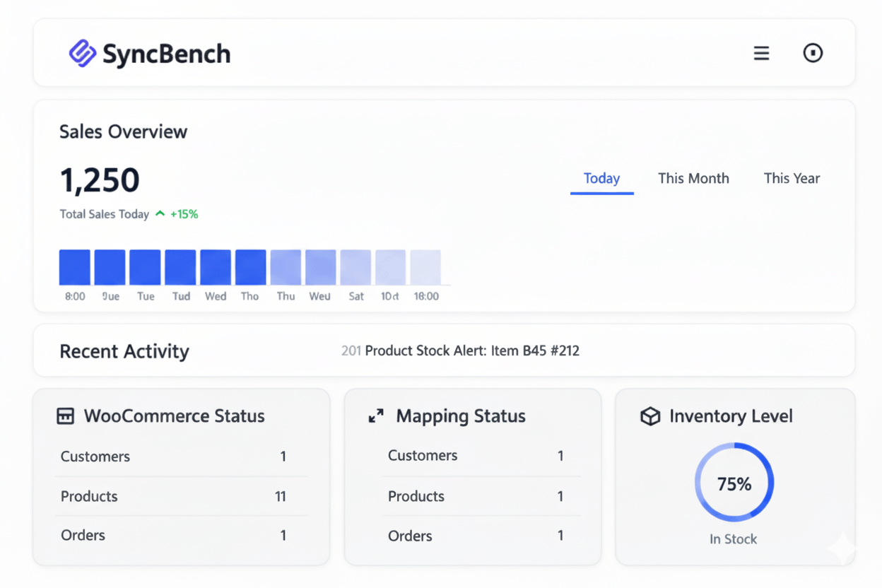This screenshot has height=588, width=882.
Task: Select the Today tab
Action: point(601,179)
